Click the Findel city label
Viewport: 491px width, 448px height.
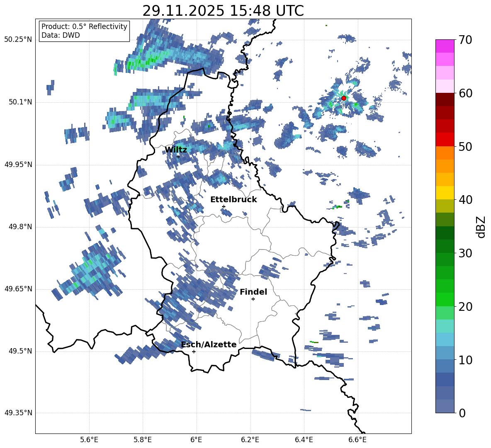point(253,292)
